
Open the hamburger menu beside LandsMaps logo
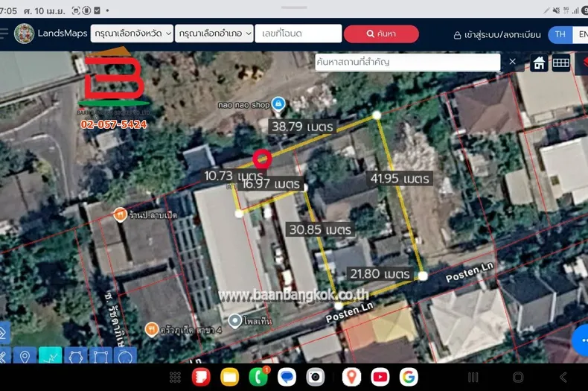[4, 34]
